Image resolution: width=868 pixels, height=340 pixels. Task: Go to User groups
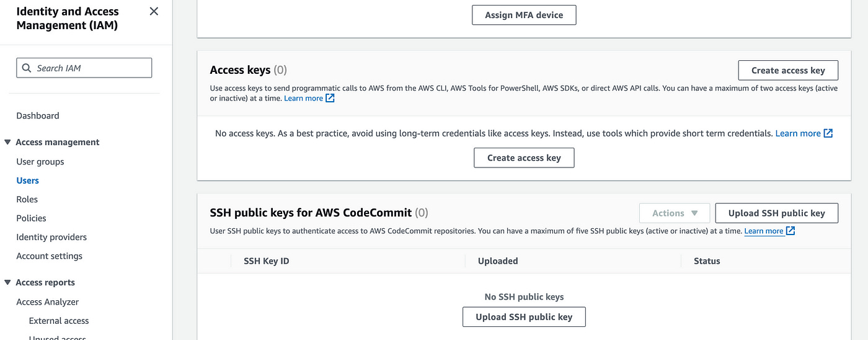[40, 161]
